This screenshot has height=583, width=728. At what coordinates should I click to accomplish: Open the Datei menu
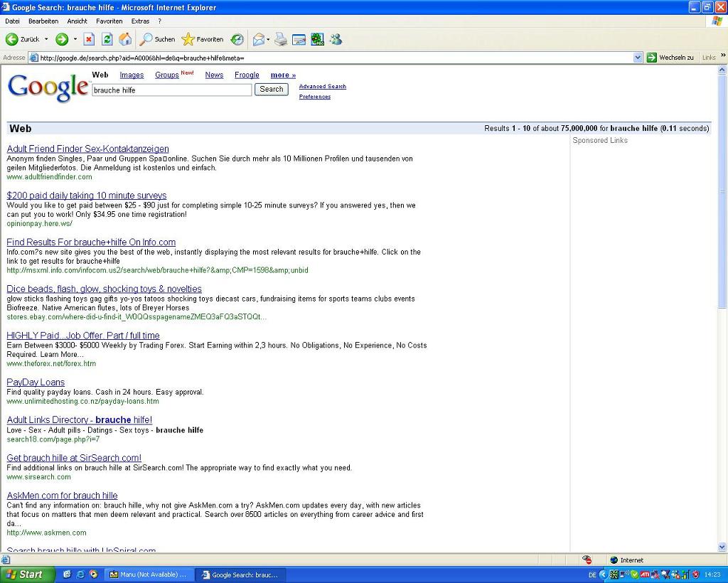[x=13, y=21]
